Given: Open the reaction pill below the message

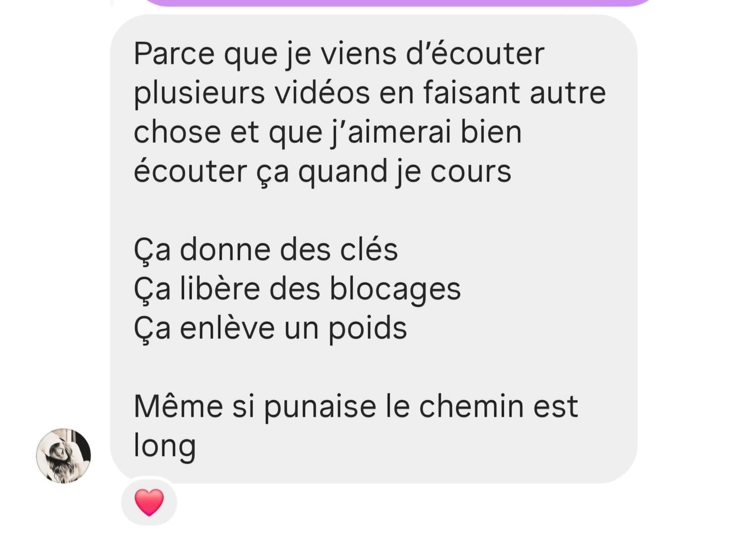Looking at the screenshot, I should click(149, 503).
